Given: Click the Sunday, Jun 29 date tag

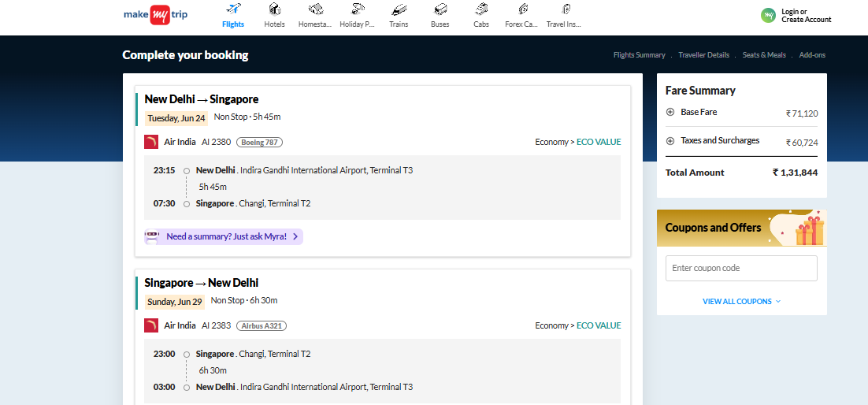Looking at the screenshot, I should [174, 302].
